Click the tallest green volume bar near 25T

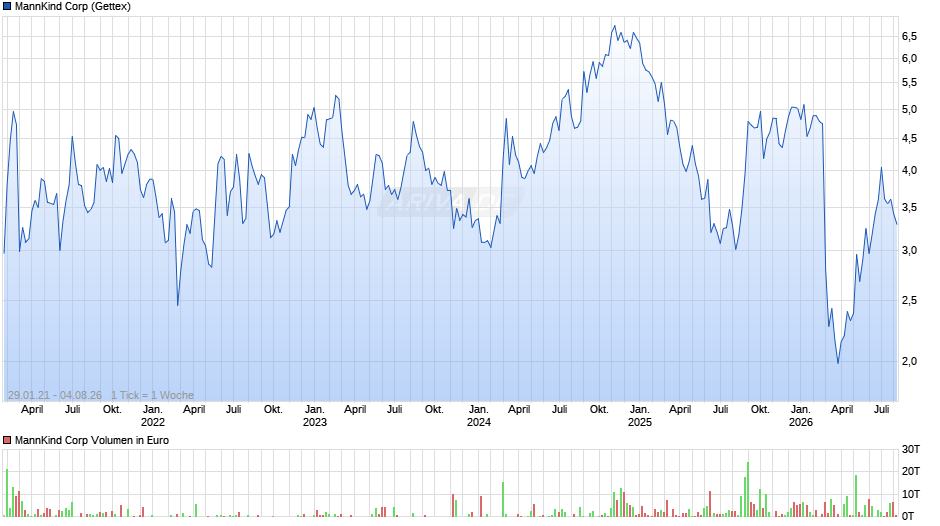click(x=748, y=489)
